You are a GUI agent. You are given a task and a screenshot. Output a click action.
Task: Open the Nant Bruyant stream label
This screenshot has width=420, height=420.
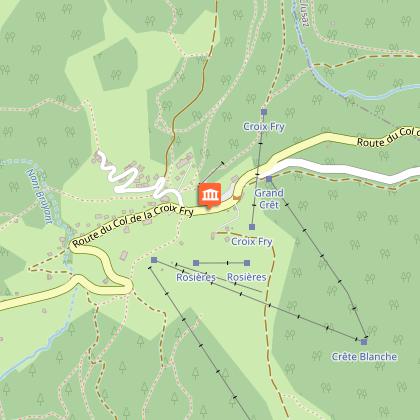[40, 196]
